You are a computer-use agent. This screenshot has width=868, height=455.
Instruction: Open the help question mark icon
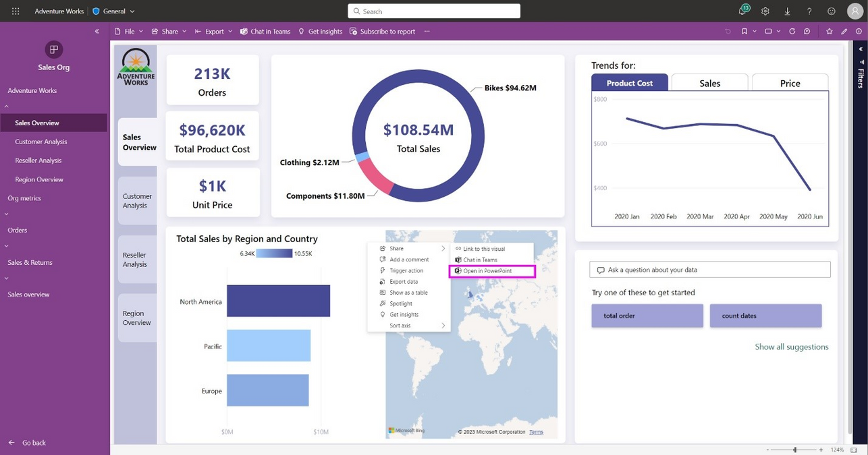(x=809, y=11)
